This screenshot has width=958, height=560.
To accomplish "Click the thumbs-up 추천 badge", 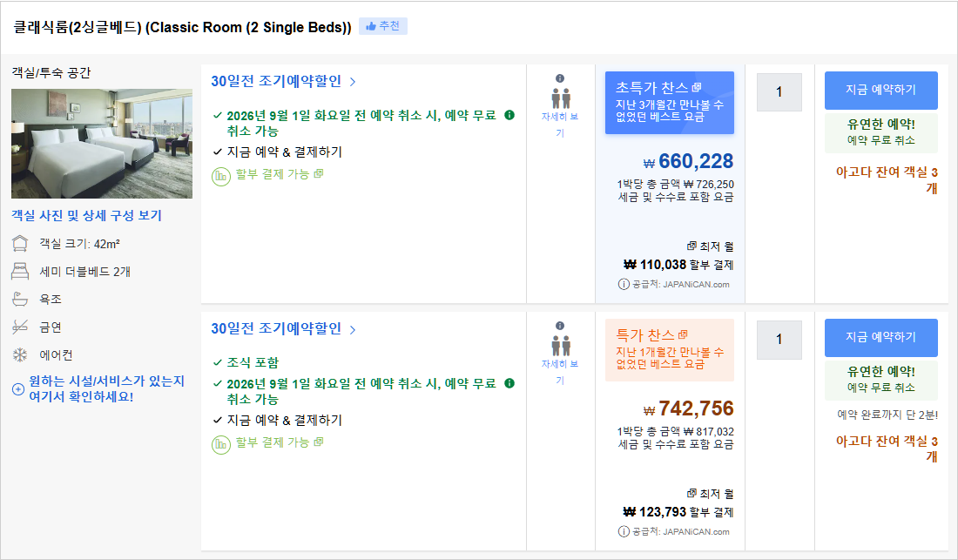I will [383, 26].
